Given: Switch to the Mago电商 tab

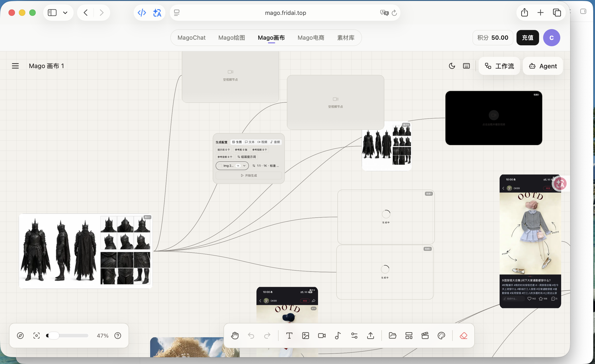Looking at the screenshot, I should coord(311,38).
